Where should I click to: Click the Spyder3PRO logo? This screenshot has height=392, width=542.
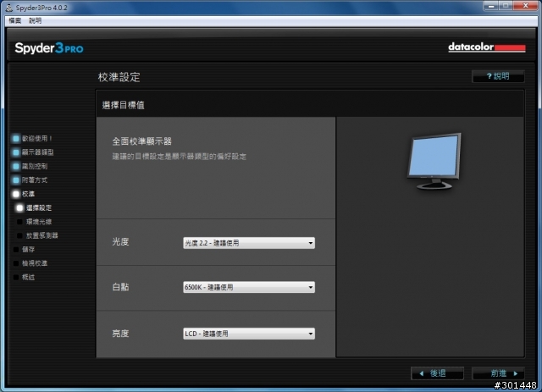pos(49,47)
